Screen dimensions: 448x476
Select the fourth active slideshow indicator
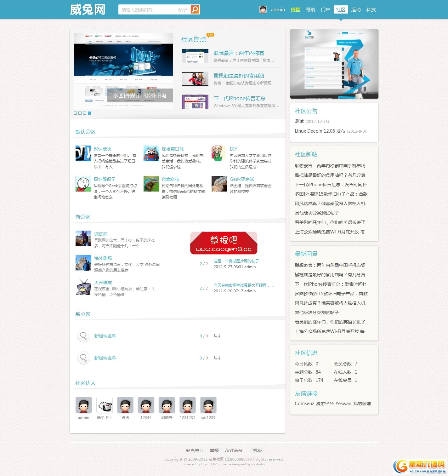[x=89, y=113]
